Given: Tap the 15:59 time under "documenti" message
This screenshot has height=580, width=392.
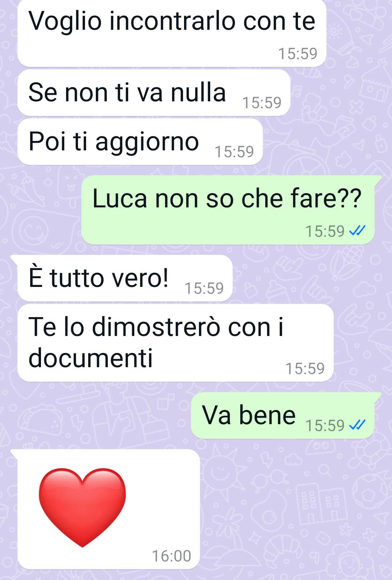Looking at the screenshot, I should [x=305, y=369].
